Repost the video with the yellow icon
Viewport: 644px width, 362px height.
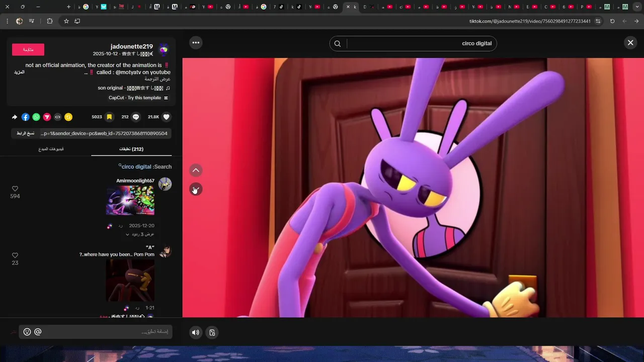(68, 117)
